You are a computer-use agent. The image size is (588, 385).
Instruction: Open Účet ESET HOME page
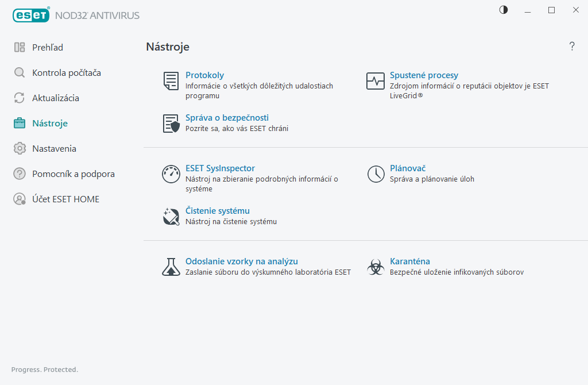(x=65, y=199)
